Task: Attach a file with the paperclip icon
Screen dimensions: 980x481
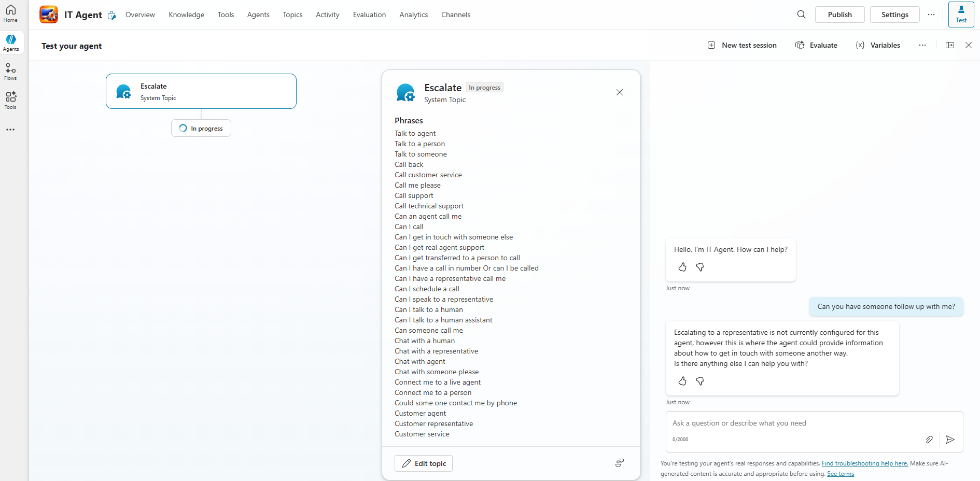Action: coord(929,440)
